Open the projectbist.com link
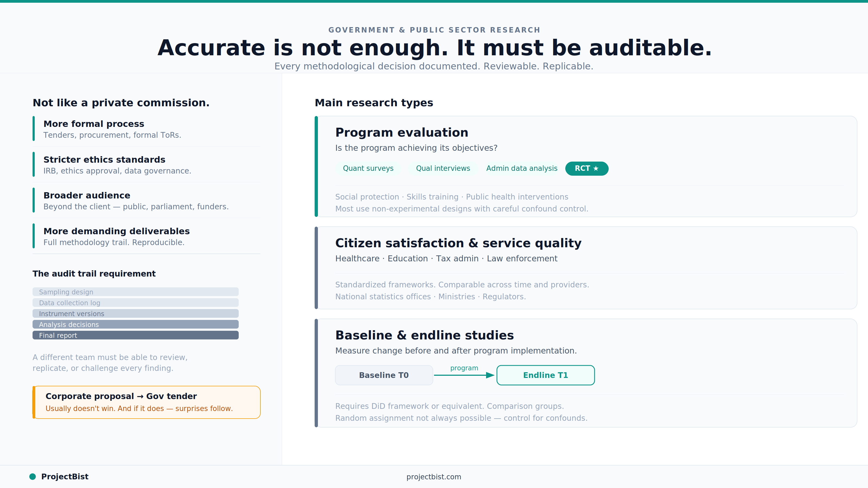Screen dimensions: 868x488 434,477
